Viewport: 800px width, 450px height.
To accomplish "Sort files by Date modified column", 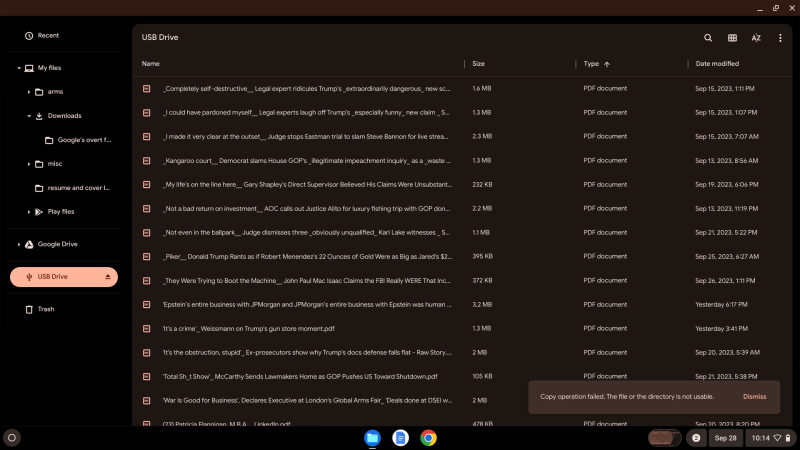I will pos(717,64).
